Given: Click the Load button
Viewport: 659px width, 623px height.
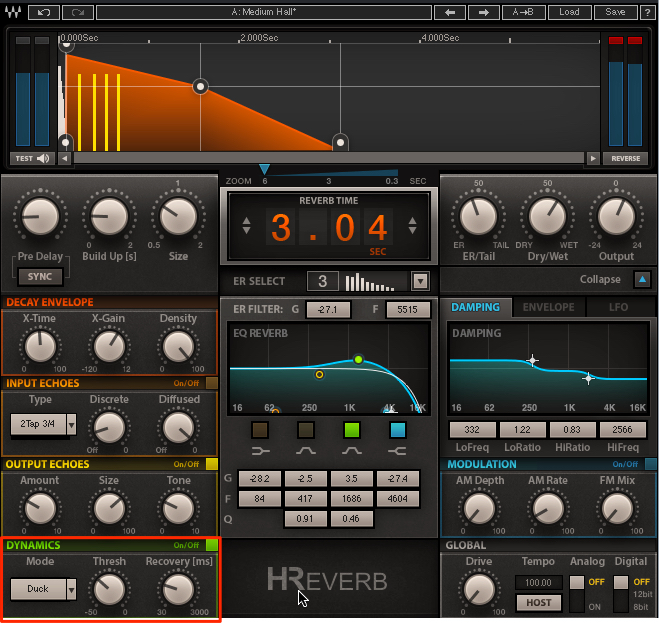Looking at the screenshot, I should click(569, 12).
